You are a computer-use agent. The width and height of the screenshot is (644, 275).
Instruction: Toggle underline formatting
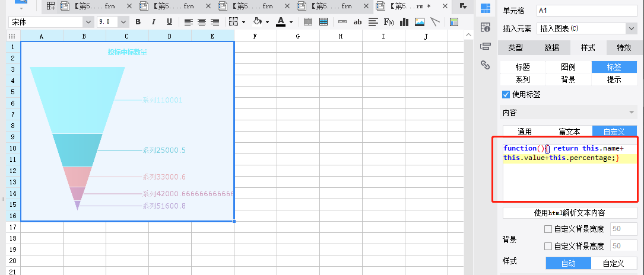(x=169, y=22)
